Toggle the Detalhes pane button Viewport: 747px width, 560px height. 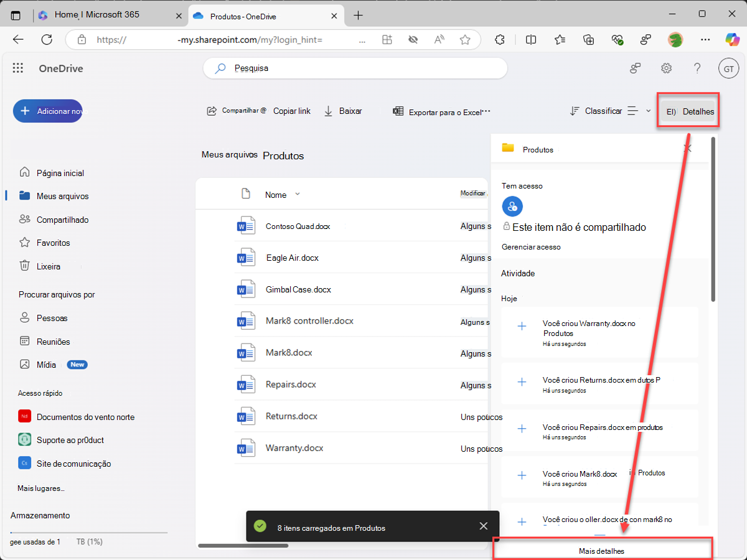688,112
